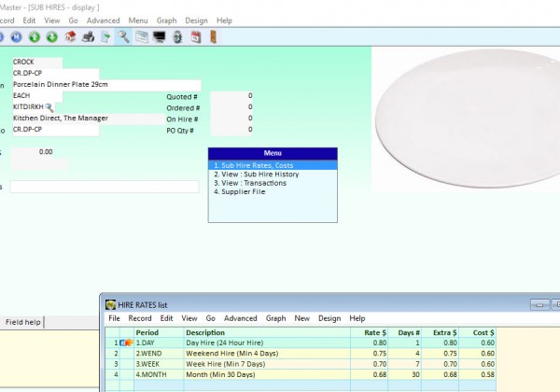Select '4. Supplier File' menu entry
Viewport: 560px width, 392px height.
coord(273,191)
